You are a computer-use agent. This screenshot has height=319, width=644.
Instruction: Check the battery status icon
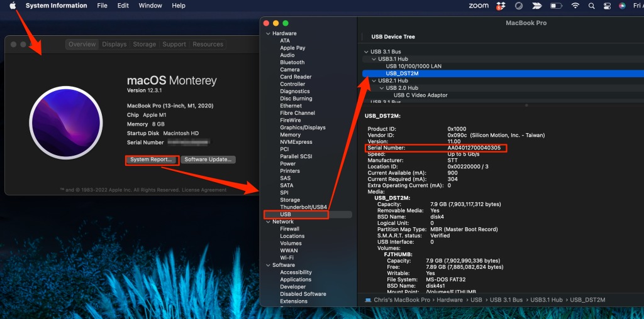(556, 6)
